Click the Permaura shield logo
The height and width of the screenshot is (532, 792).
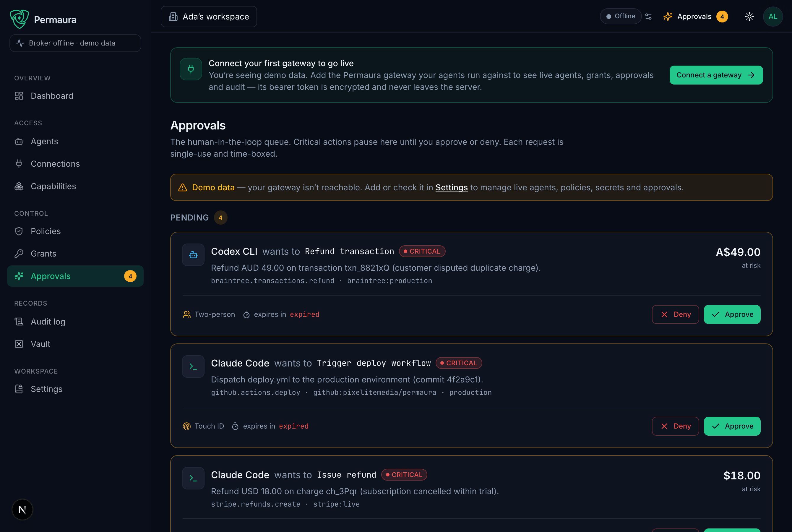point(19,19)
